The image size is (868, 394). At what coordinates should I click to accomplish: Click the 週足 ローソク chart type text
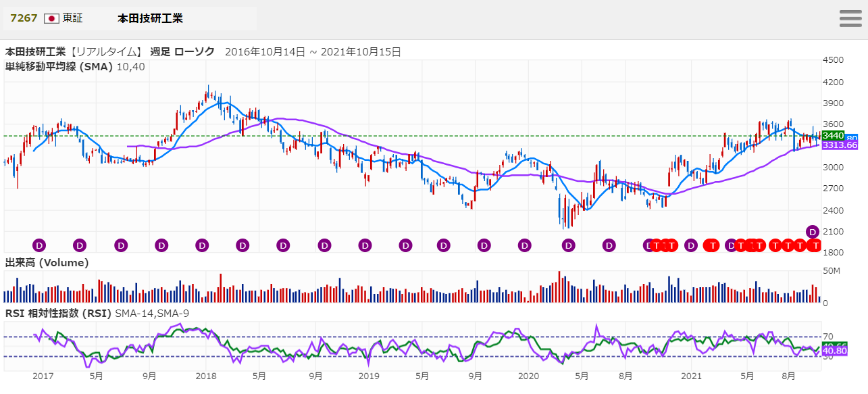point(182,52)
